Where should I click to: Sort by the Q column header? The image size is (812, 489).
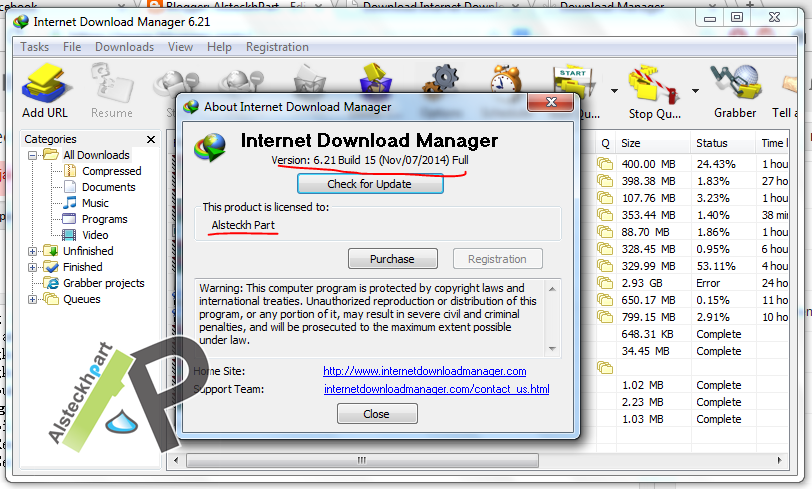[605, 143]
